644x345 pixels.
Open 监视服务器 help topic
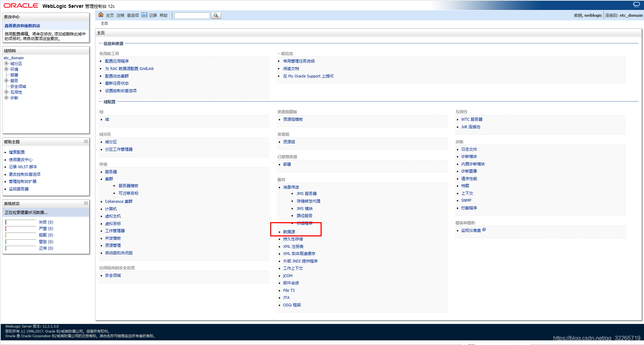pos(19,189)
